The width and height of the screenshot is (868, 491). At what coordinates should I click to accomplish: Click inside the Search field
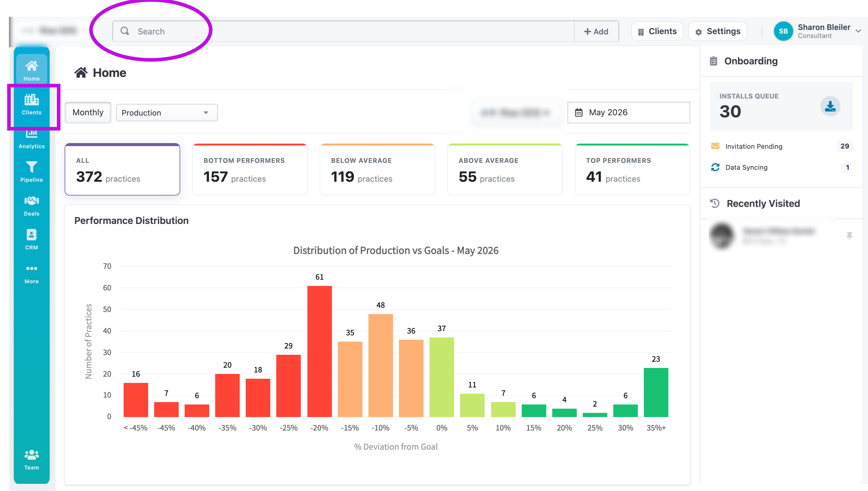click(x=343, y=31)
